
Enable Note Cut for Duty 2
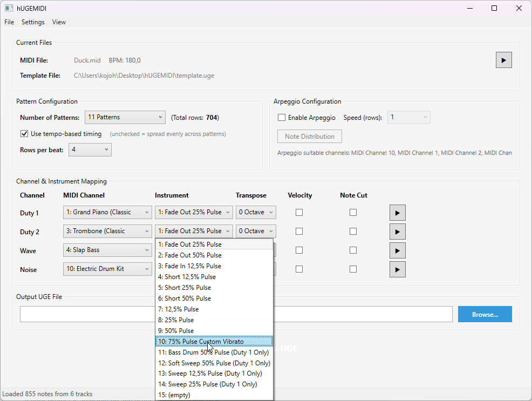coord(353,232)
